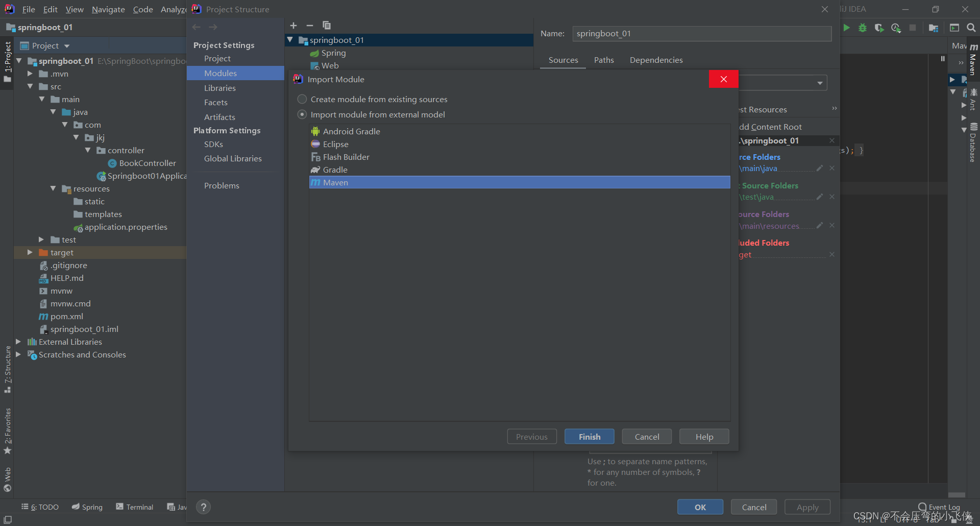This screenshot has width=980, height=526.
Task: Switch to the Sources tab
Action: point(563,60)
